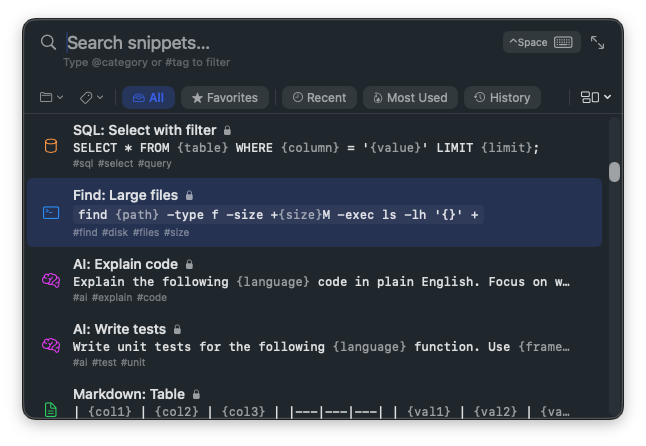Click the snippet list scrollbar thumb
The image size is (646, 446).
tap(614, 172)
